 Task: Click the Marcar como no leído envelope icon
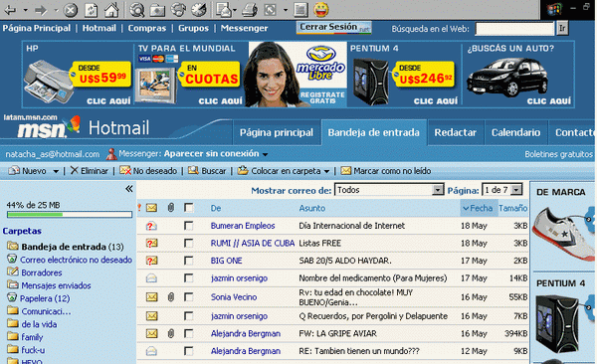pyautogui.click(x=345, y=171)
